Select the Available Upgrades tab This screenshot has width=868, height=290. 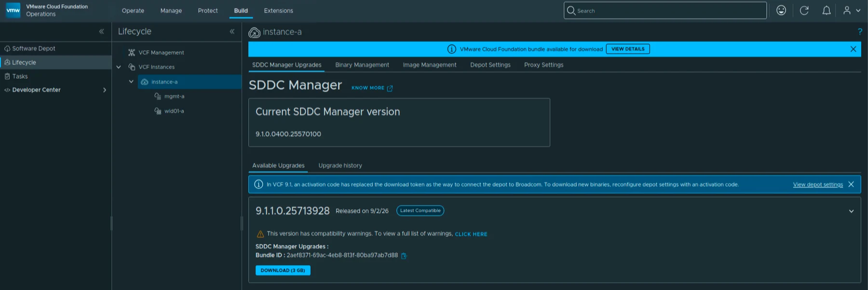click(278, 166)
